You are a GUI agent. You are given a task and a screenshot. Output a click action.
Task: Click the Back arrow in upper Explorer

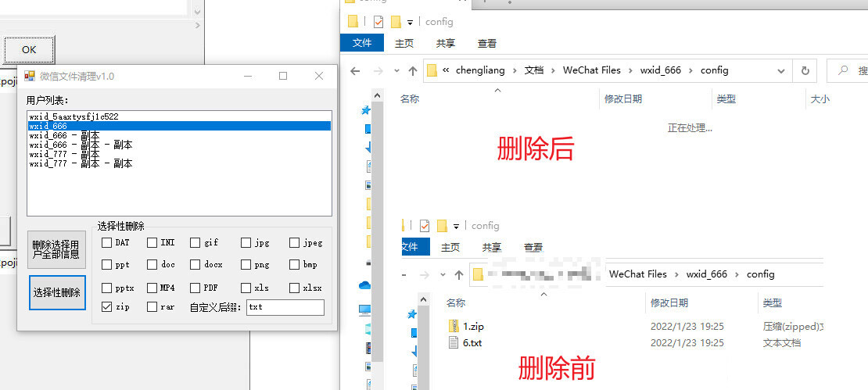point(355,71)
